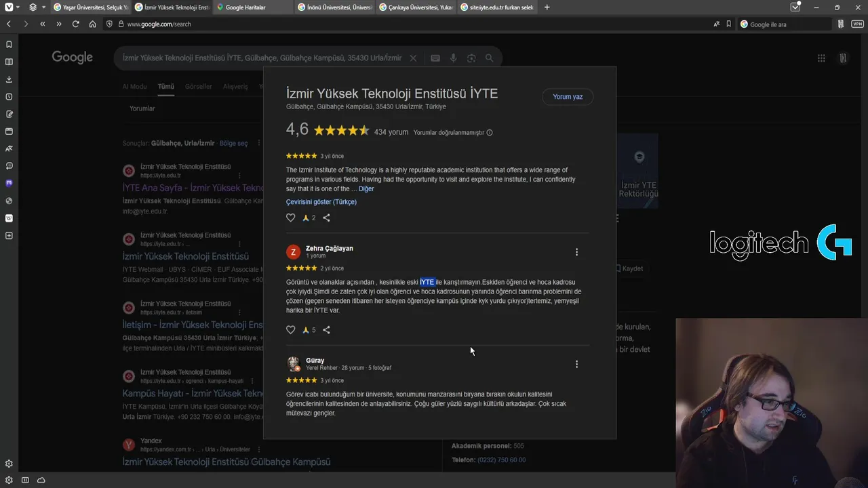
Task: Open the Mastodon web panel
Action: (x=9, y=183)
